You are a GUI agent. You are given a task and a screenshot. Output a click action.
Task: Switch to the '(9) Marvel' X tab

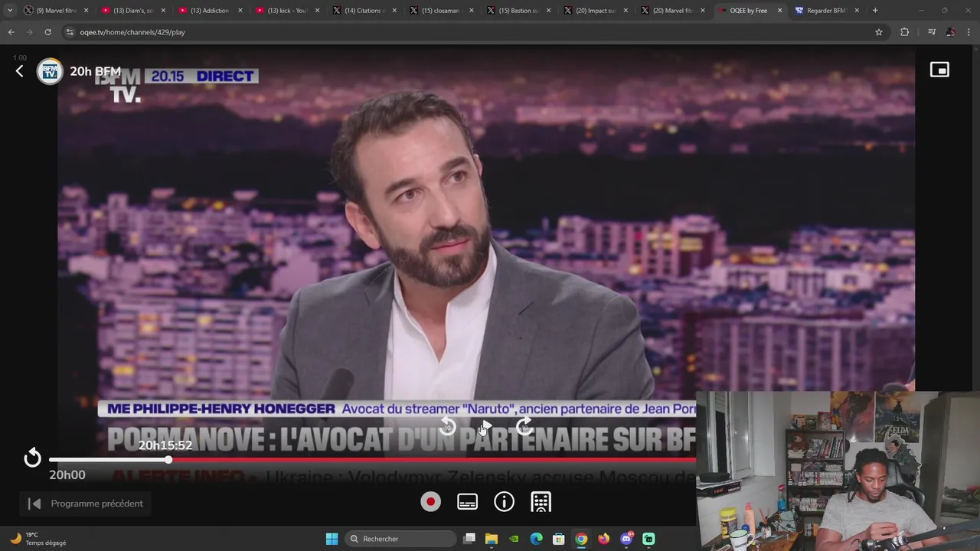click(57, 11)
